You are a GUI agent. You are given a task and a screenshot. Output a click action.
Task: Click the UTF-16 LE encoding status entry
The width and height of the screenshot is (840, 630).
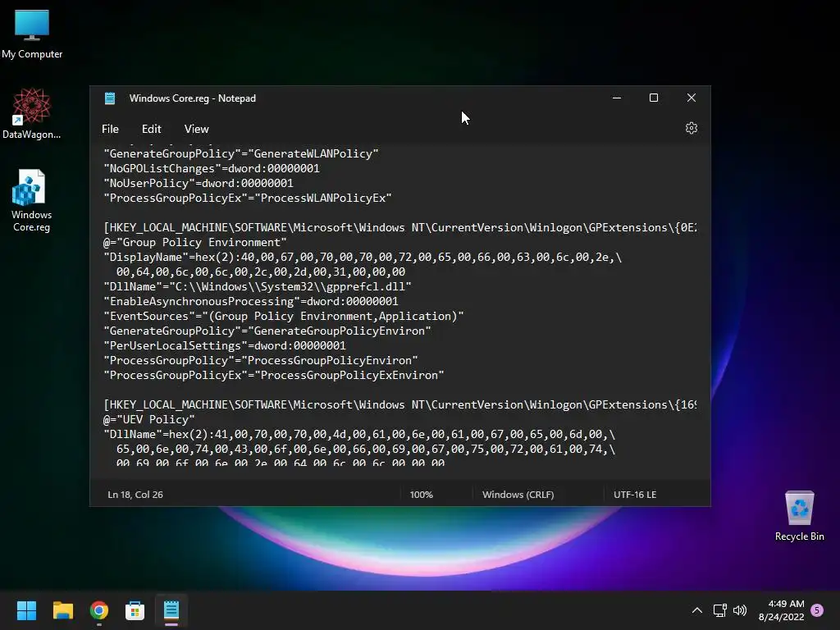635,495
